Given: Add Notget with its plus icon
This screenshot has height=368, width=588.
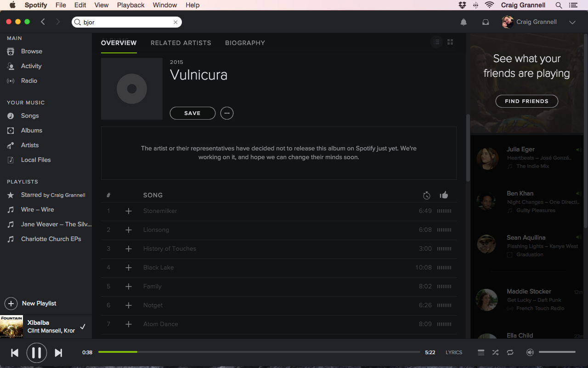Looking at the screenshot, I should pos(129,305).
